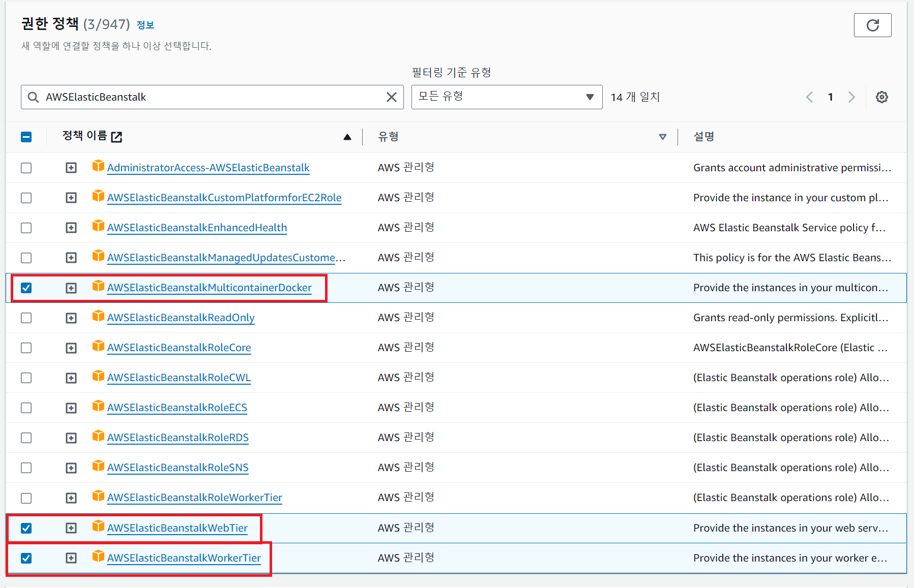
Task: Click the policy icon for AWSElasticBeanstalkRoleRDS
Action: pyautogui.click(x=98, y=437)
